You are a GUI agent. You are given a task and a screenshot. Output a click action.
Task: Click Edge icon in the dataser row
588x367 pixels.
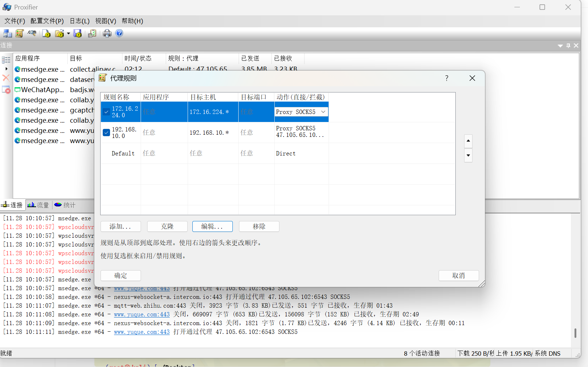click(x=17, y=79)
